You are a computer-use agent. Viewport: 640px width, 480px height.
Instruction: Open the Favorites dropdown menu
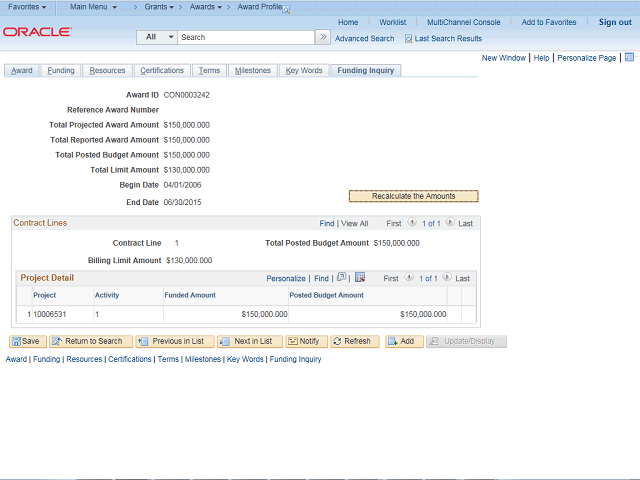pyautogui.click(x=27, y=7)
